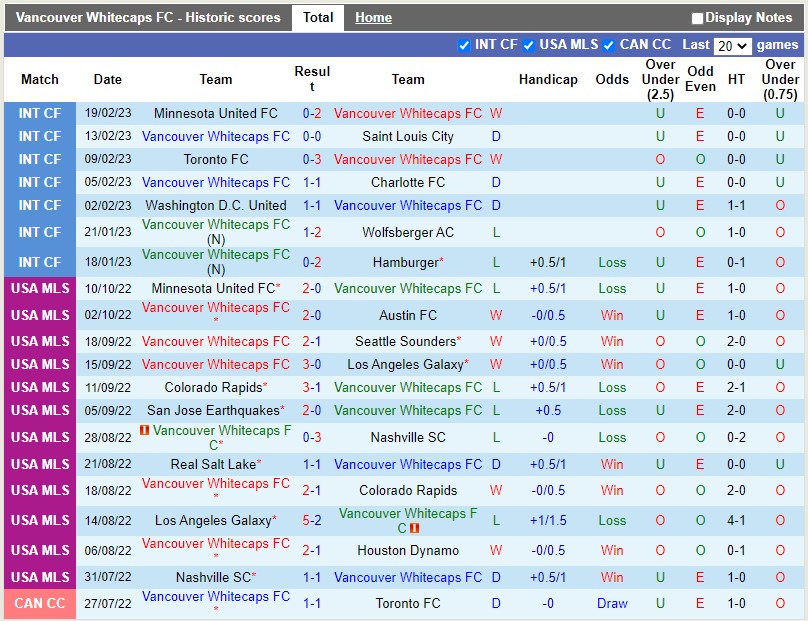Click INT CF label on 19/02/23 row
The width and height of the screenshot is (808, 621).
click(40, 113)
